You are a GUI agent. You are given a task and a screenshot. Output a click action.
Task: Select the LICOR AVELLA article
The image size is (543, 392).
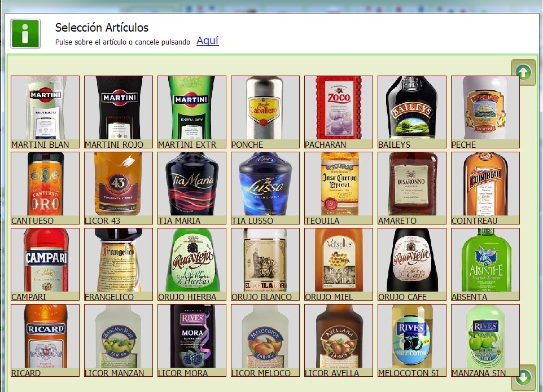(x=339, y=341)
